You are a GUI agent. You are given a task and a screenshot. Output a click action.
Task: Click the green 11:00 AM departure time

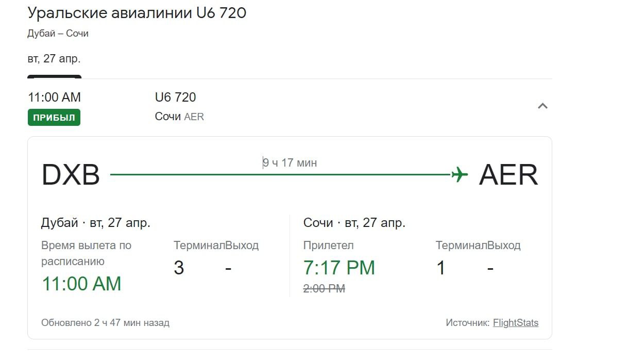click(81, 284)
